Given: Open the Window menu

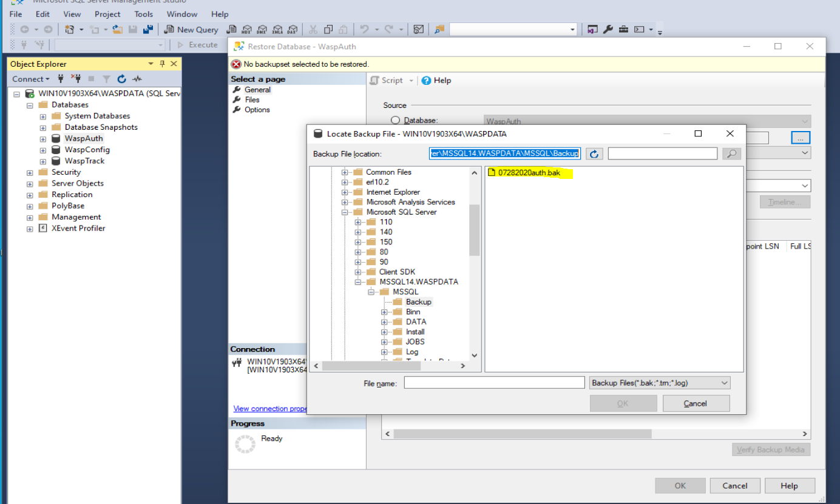Looking at the screenshot, I should 182,14.
